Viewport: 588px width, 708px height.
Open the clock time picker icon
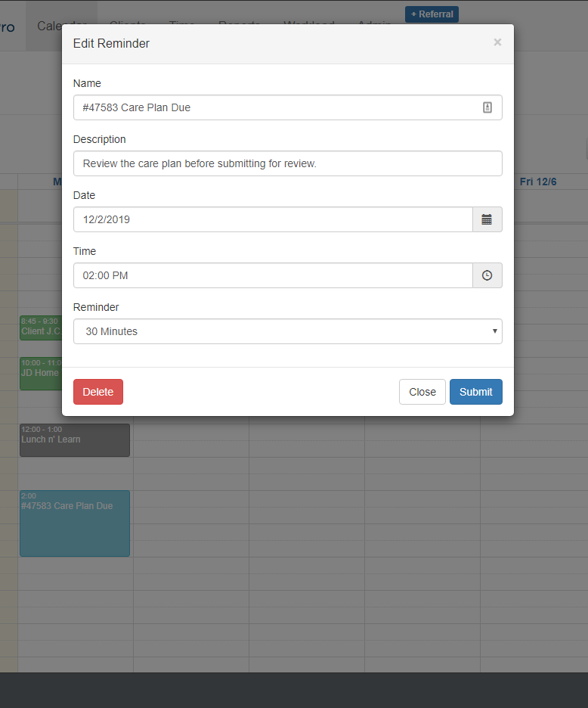[487, 275]
